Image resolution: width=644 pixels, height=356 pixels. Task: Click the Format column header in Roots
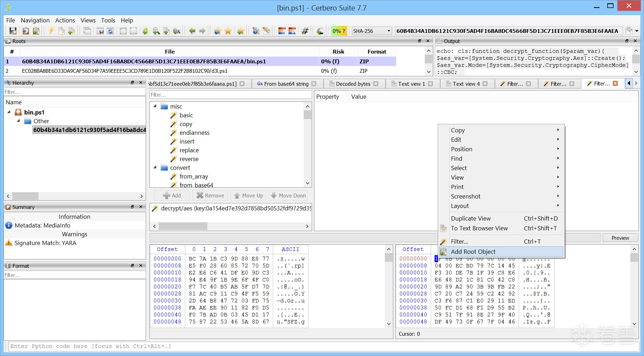coord(377,51)
